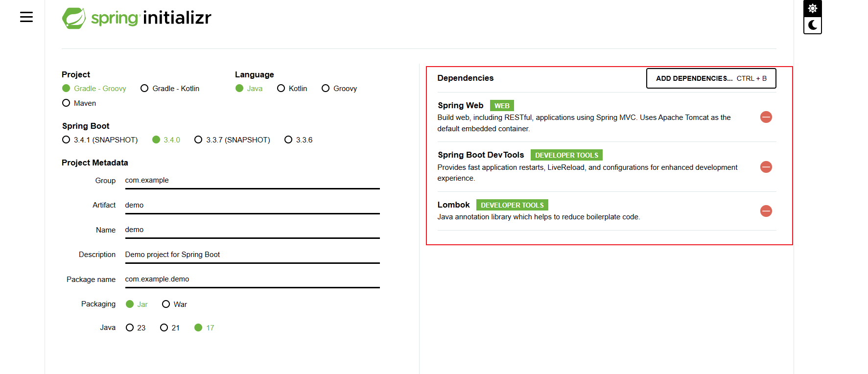This screenshot has width=868, height=374.
Task: Remove the Lombok dependency
Action: pos(766,211)
